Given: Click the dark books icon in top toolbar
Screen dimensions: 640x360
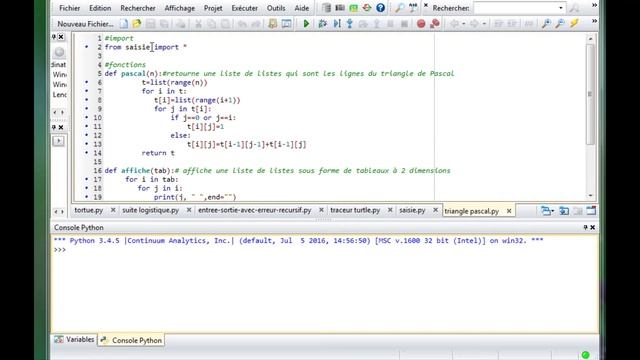Looking at the screenshot, I should [340, 8].
